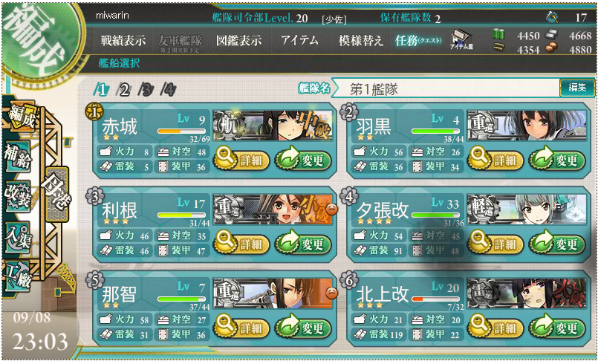Click 変更 button for 北上改

point(557,328)
